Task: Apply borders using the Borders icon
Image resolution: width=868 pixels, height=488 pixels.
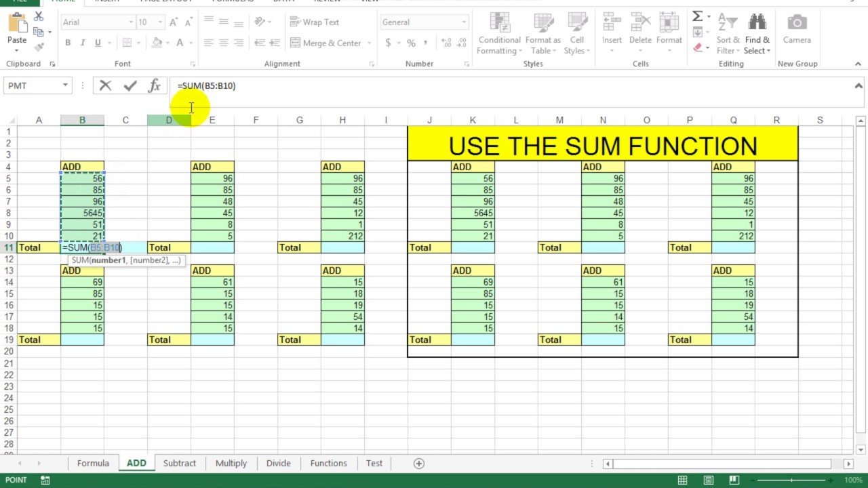Action: (126, 43)
